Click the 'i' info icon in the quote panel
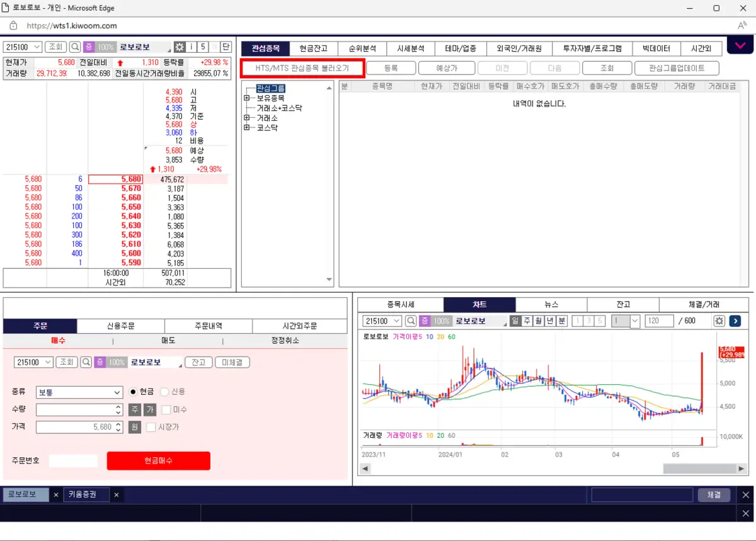Image resolution: width=756 pixels, height=541 pixels. click(192, 47)
